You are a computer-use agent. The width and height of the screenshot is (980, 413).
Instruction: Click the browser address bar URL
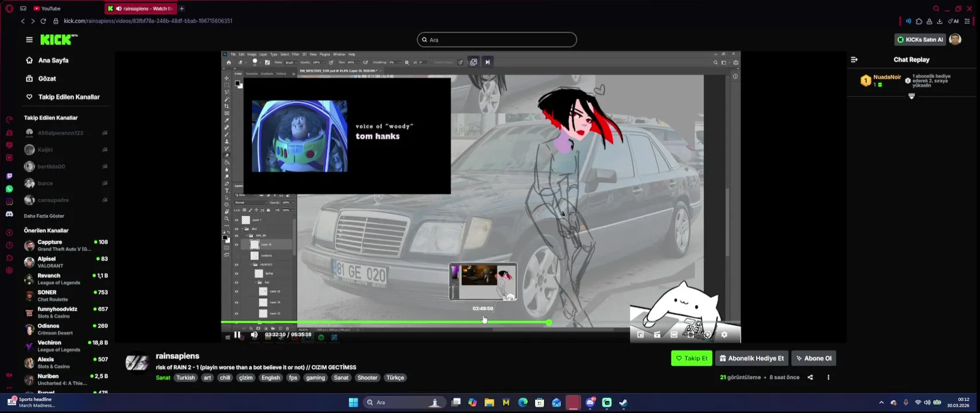click(148, 21)
